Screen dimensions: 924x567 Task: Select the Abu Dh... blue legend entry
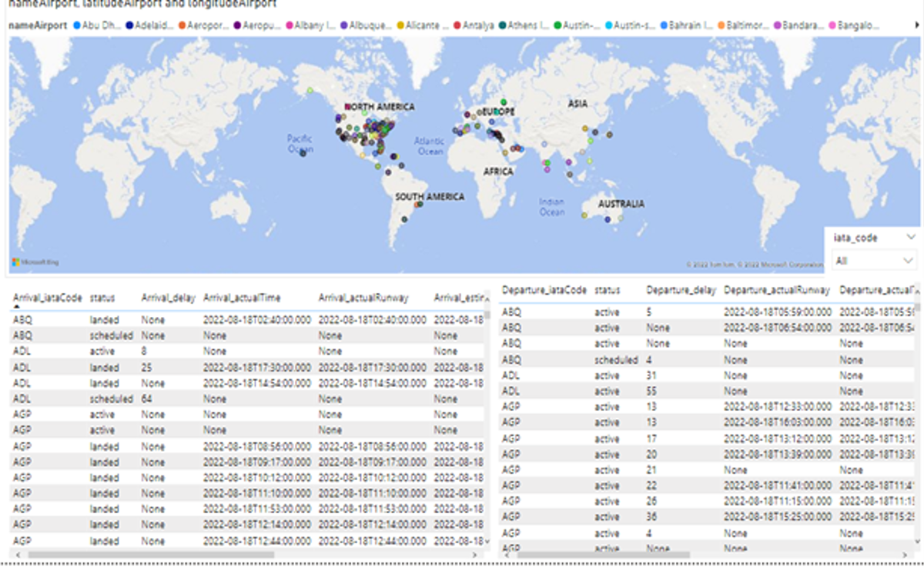(97, 25)
